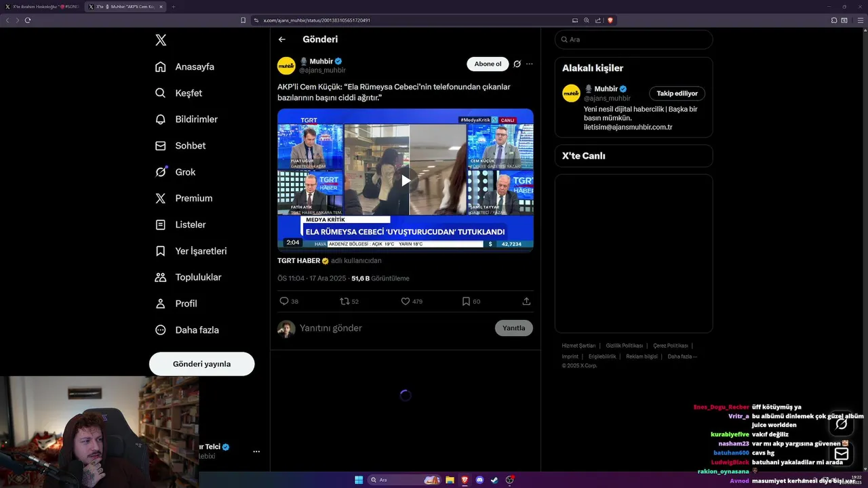This screenshot has height=488, width=868.
Task: Open Premium from the sidebar
Action: [x=183, y=199]
